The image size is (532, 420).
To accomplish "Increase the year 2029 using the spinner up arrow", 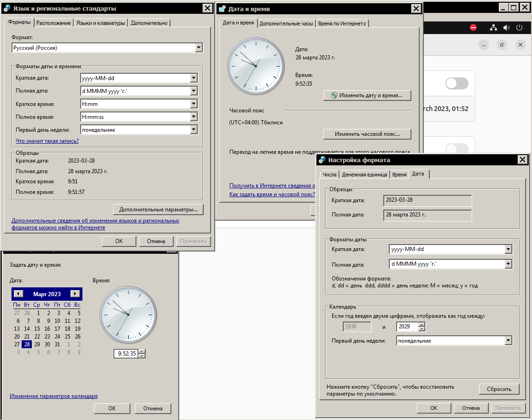I will [x=422, y=325].
